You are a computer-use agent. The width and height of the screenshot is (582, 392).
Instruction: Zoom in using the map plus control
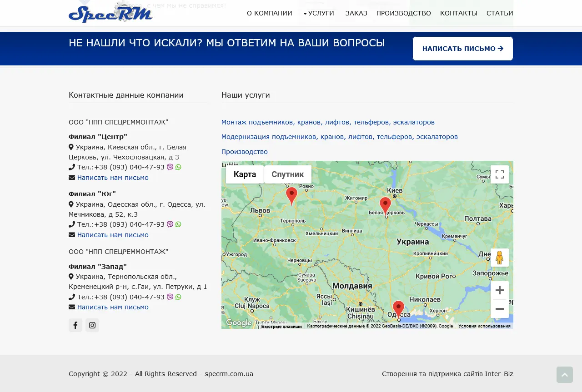click(x=500, y=290)
